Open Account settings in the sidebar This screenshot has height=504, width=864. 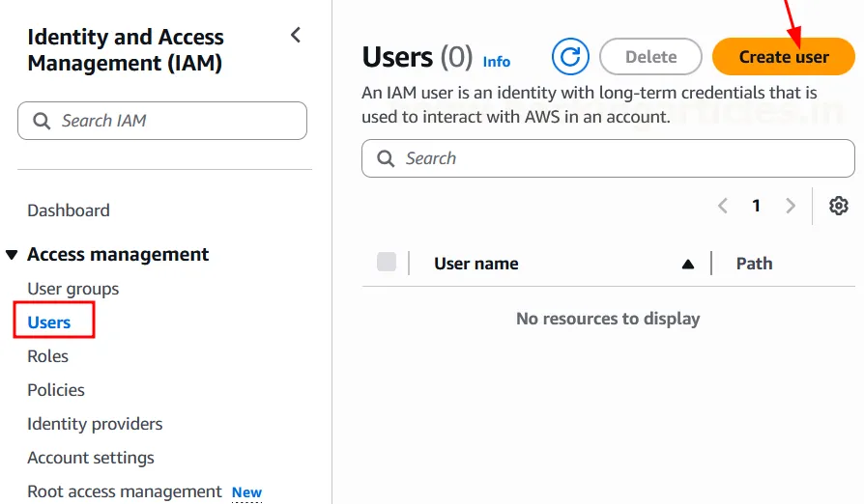[91, 458]
